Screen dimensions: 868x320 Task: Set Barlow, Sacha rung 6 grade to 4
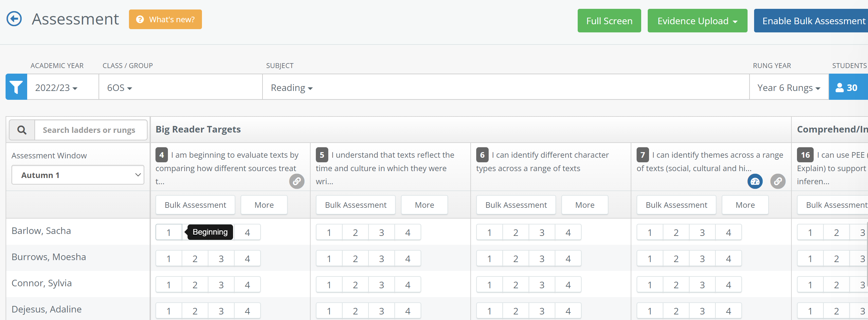coord(568,232)
